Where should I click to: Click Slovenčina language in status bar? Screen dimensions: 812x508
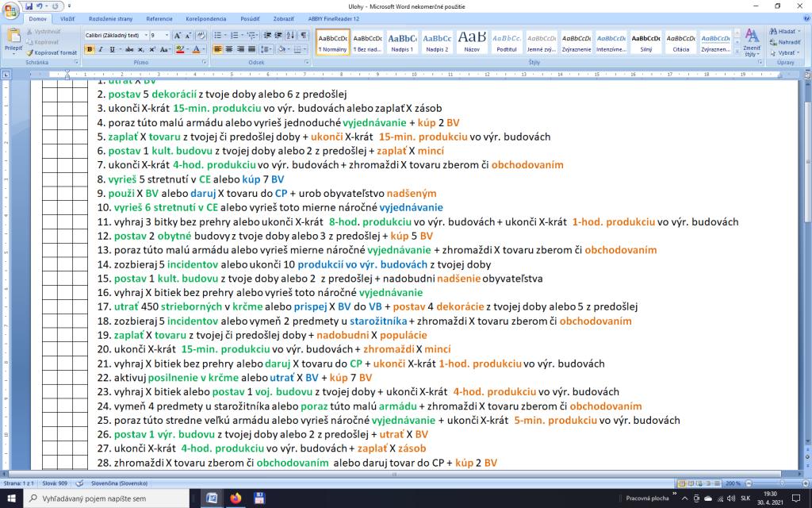point(119,483)
